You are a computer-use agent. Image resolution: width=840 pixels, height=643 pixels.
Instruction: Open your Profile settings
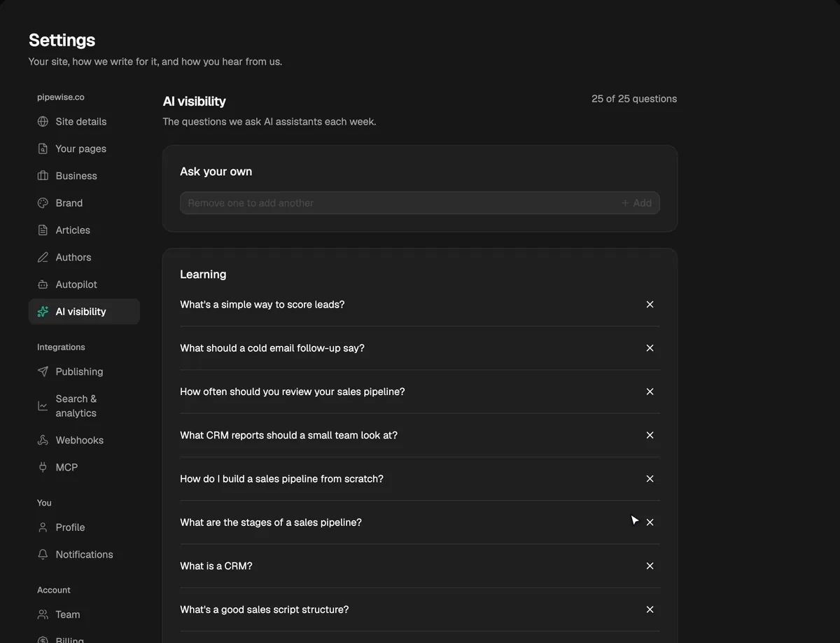pos(84,527)
